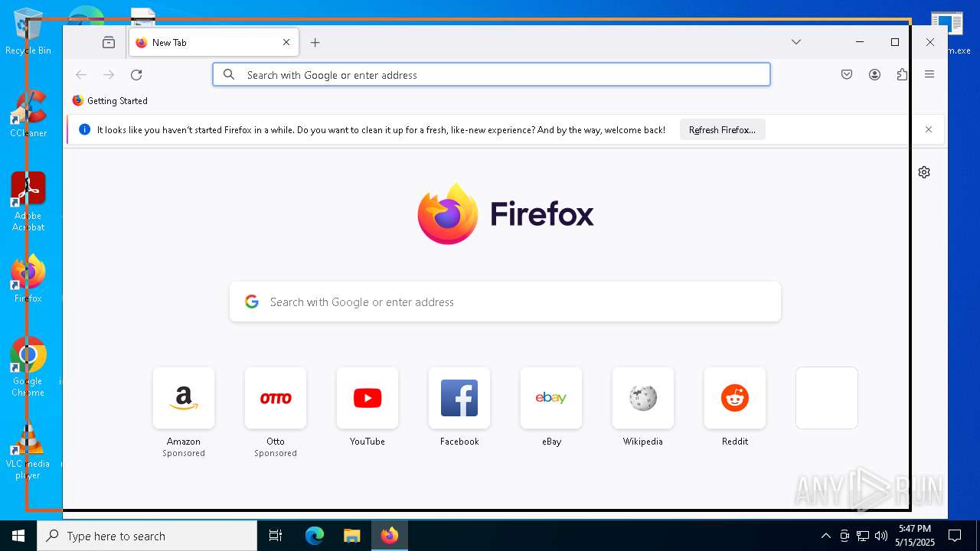Viewport: 980px width, 551px height.
Task: Launch Microsoft Edge from taskbar
Action: [315, 536]
